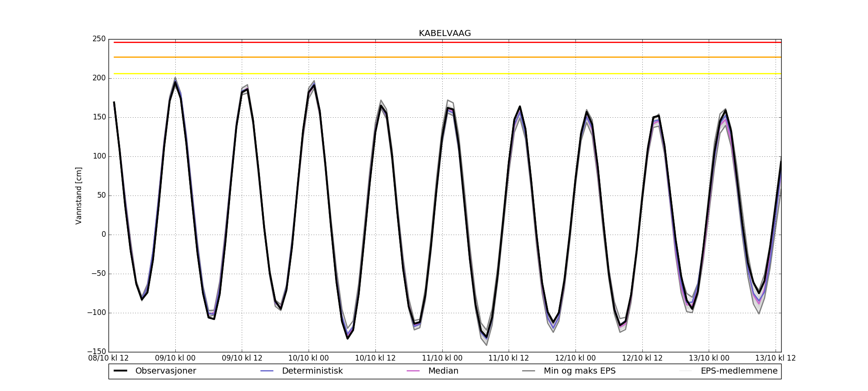Select the Deterministisk legend label
Image resolution: width=868 pixels, height=391 pixels.
312,371
